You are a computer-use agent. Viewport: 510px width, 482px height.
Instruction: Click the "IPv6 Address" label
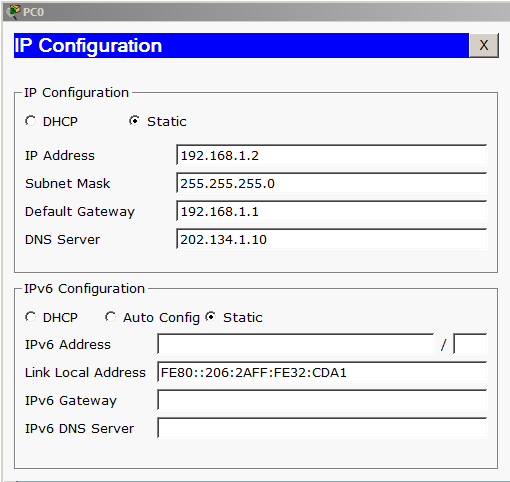tap(68, 344)
